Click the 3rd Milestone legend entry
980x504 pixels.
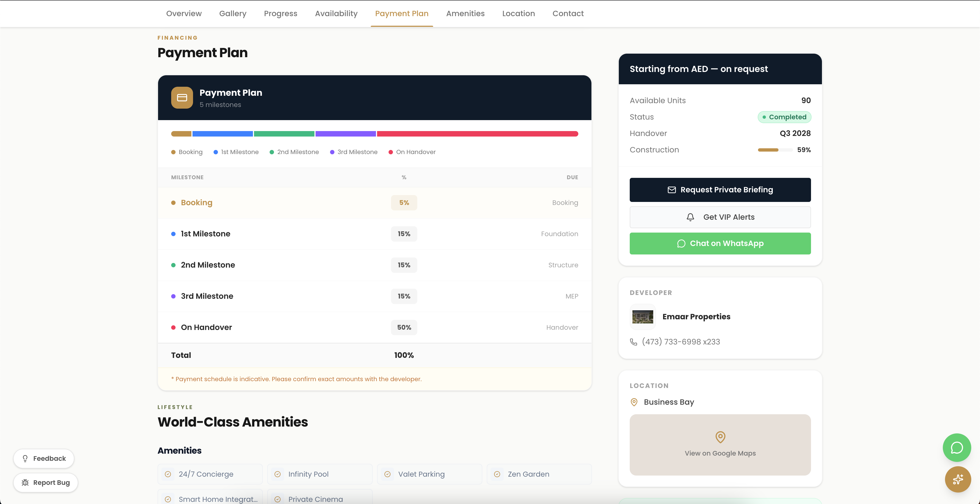354,152
